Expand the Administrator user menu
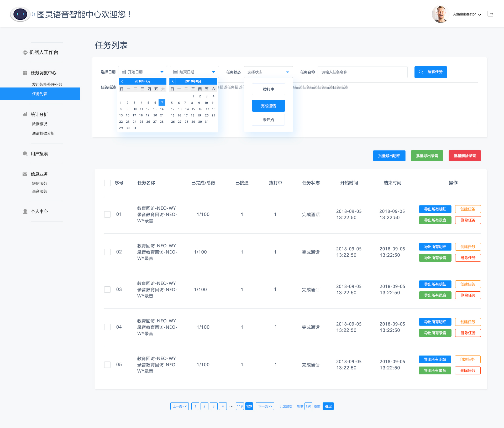504x428 pixels. tap(467, 14)
